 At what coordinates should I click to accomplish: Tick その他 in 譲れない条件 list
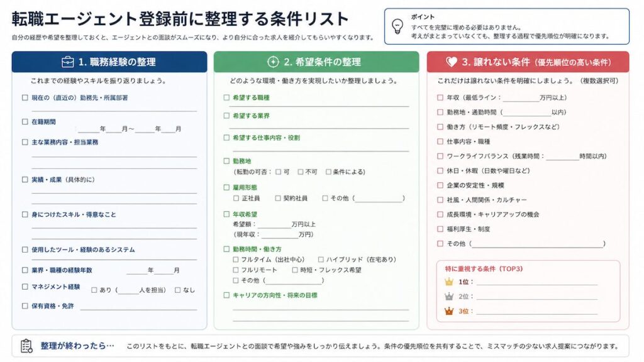pos(440,243)
